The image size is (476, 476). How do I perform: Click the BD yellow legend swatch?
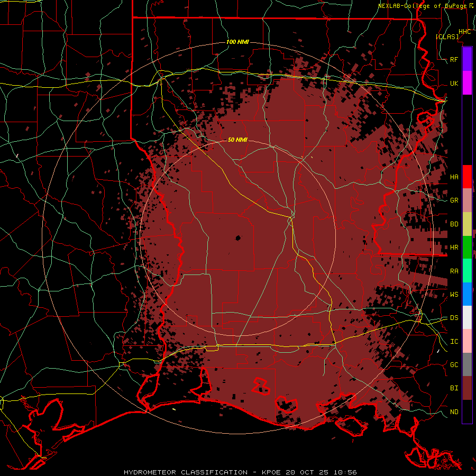(467, 224)
